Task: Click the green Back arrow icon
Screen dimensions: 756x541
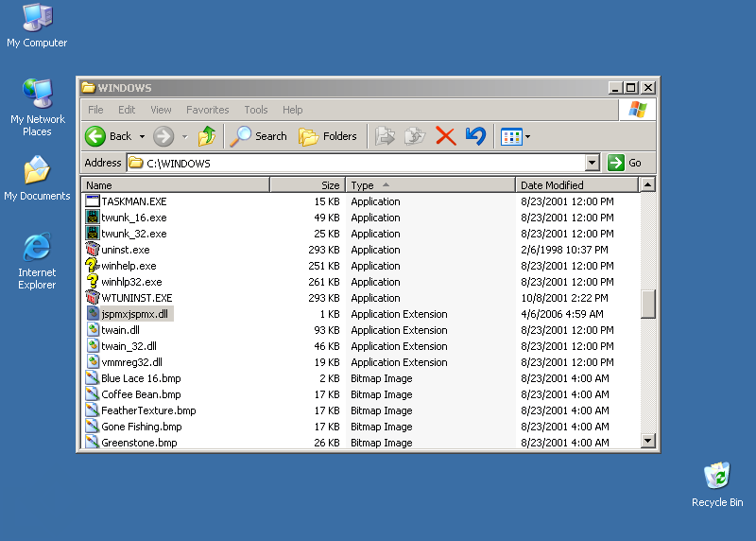Action: point(95,136)
